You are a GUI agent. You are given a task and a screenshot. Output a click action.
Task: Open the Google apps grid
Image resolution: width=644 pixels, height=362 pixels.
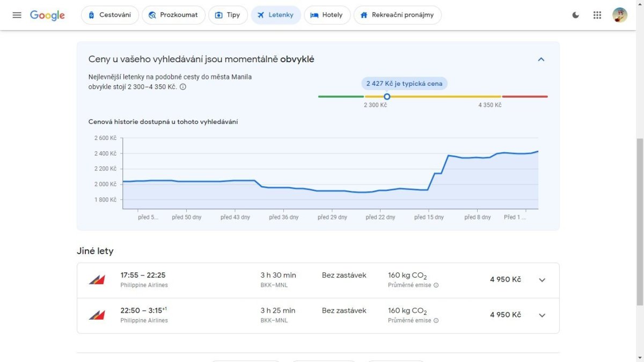click(597, 15)
